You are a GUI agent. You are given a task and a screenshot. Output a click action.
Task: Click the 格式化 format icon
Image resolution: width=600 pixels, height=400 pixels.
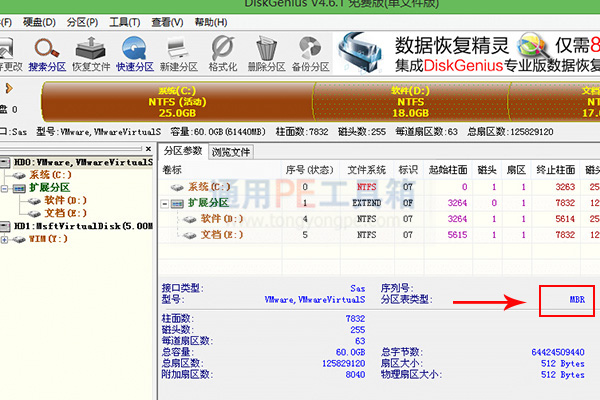[223, 54]
